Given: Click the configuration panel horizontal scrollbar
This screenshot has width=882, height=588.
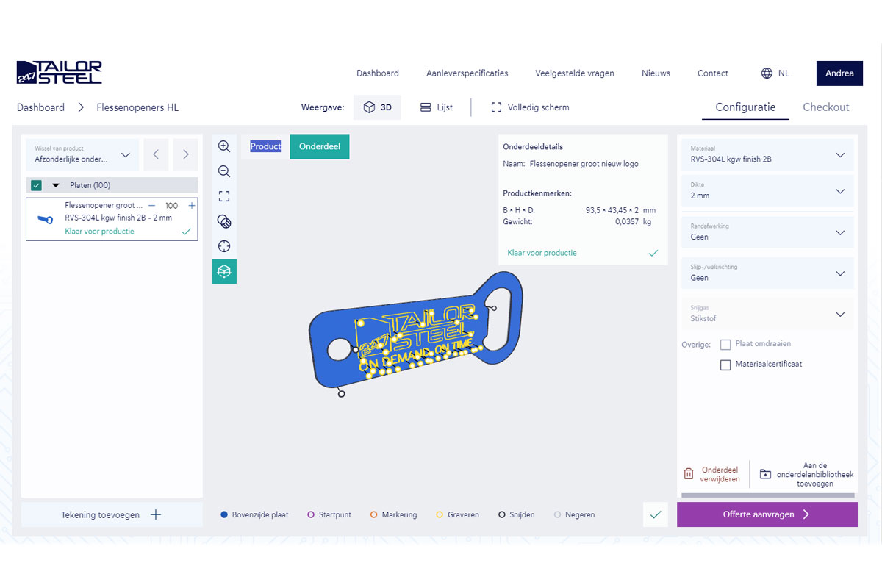Looking at the screenshot, I should tap(767, 495).
